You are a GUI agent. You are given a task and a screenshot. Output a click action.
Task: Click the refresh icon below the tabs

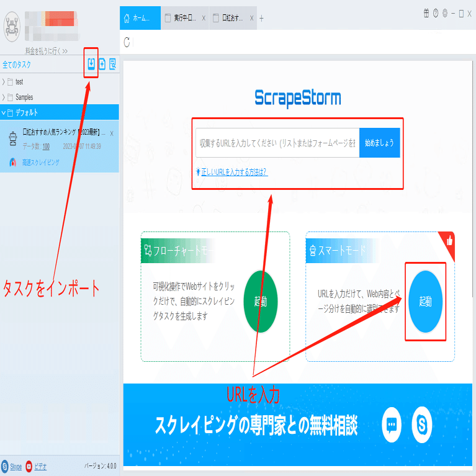click(x=127, y=42)
